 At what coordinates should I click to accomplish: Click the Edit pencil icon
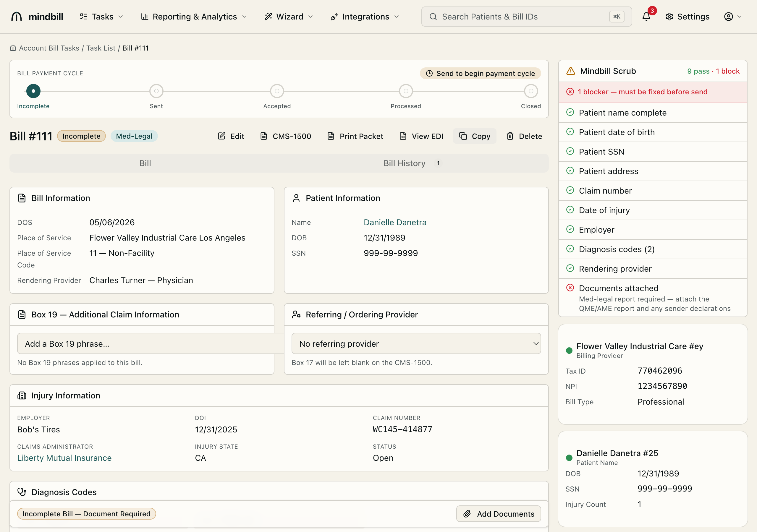221,136
